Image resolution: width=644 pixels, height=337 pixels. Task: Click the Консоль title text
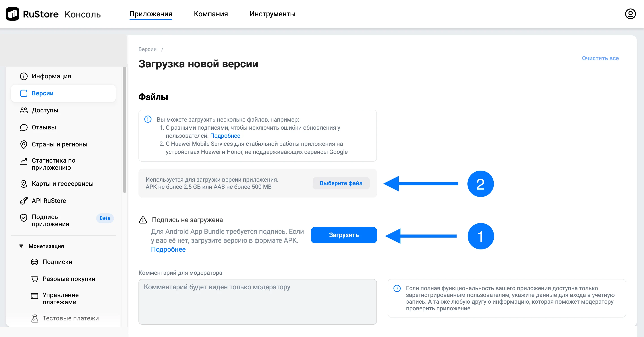(82, 14)
